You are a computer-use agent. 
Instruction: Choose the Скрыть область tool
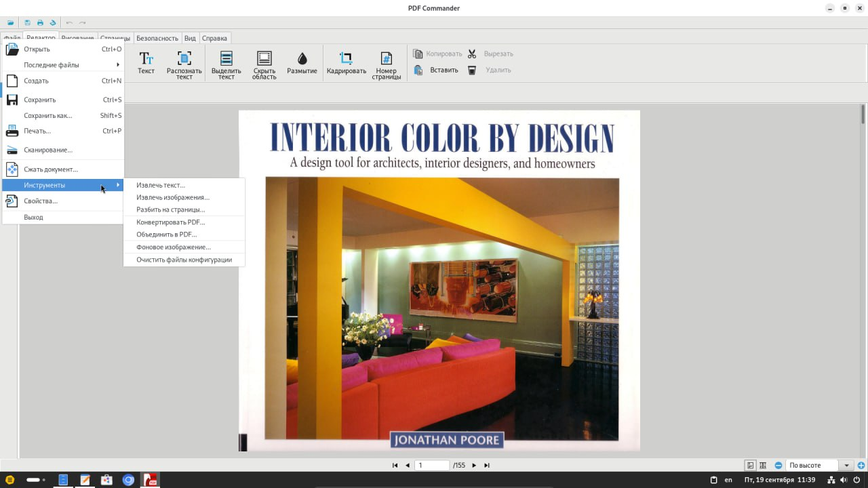point(264,64)
